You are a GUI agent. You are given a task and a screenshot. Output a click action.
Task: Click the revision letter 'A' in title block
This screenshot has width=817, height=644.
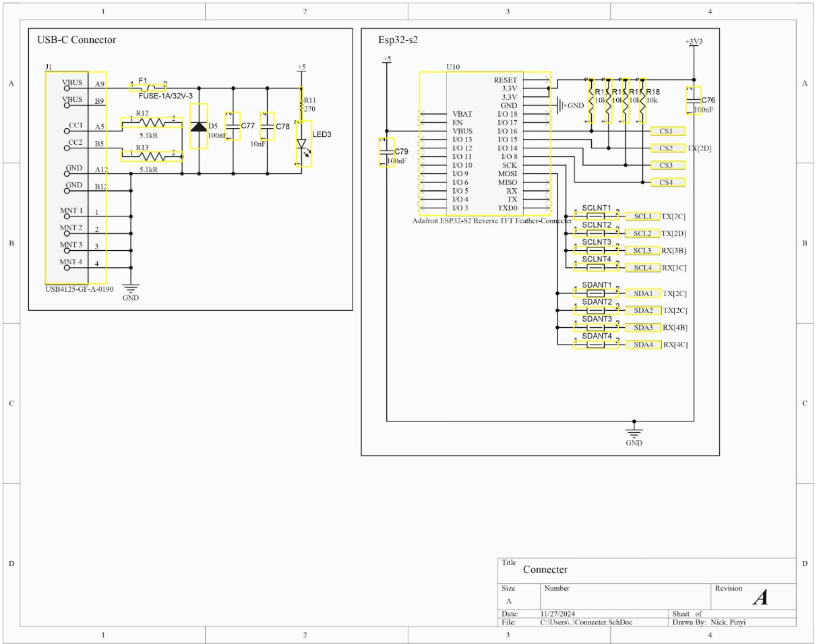pos(760,597)
